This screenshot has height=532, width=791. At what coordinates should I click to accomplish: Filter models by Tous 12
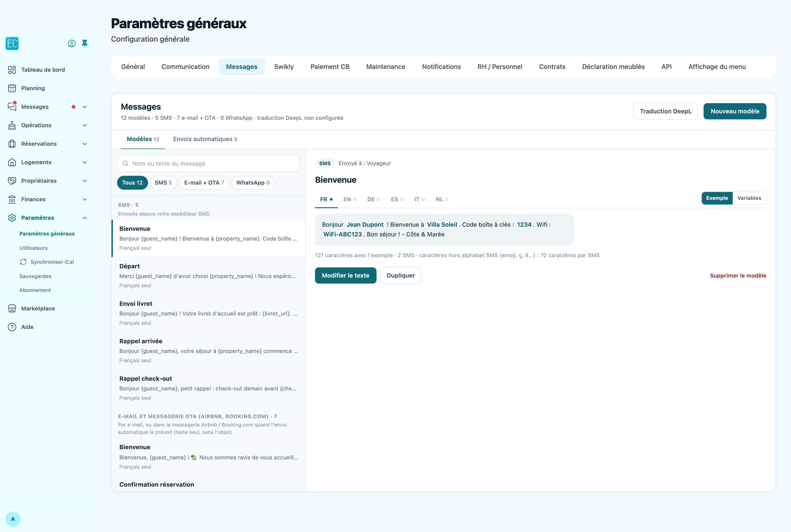[x=132, y=182]
